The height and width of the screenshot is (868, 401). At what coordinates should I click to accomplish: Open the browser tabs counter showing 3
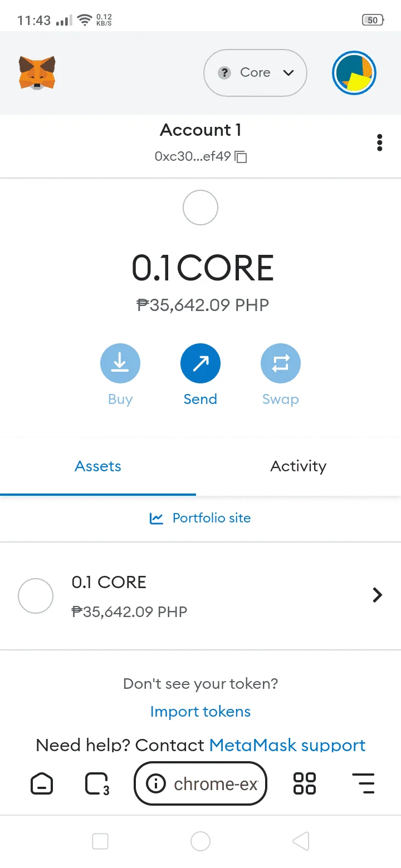pyautogui.click(x=97, y=784)
